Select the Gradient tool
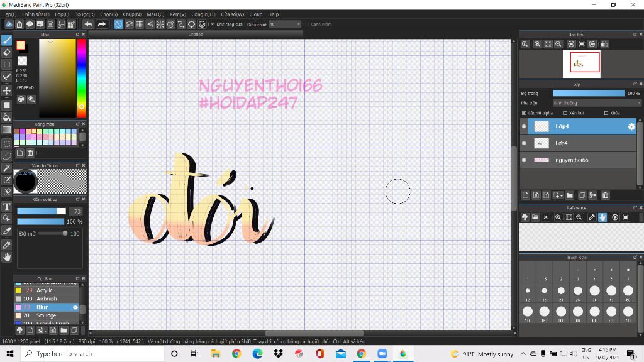This screenshot has width=644, height=362. click(x=6, y=129)
